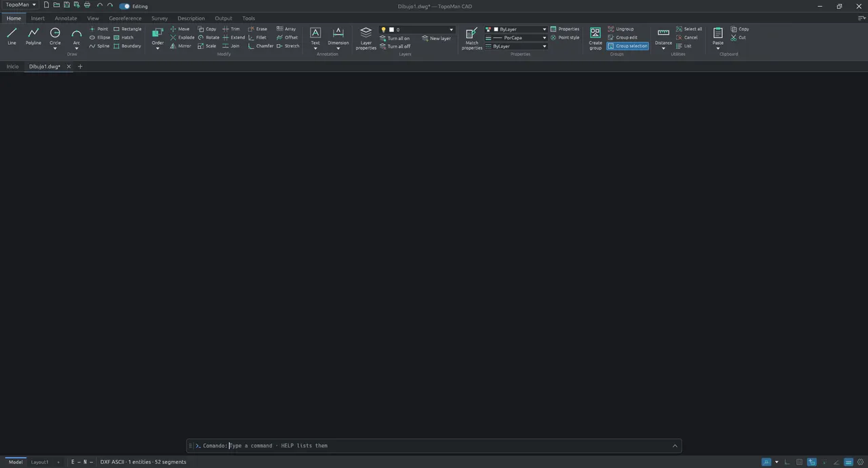Image resolution: width=868 pixels, height=468 pixels.
Task: Click Match properties
Action: click(472, 38)
